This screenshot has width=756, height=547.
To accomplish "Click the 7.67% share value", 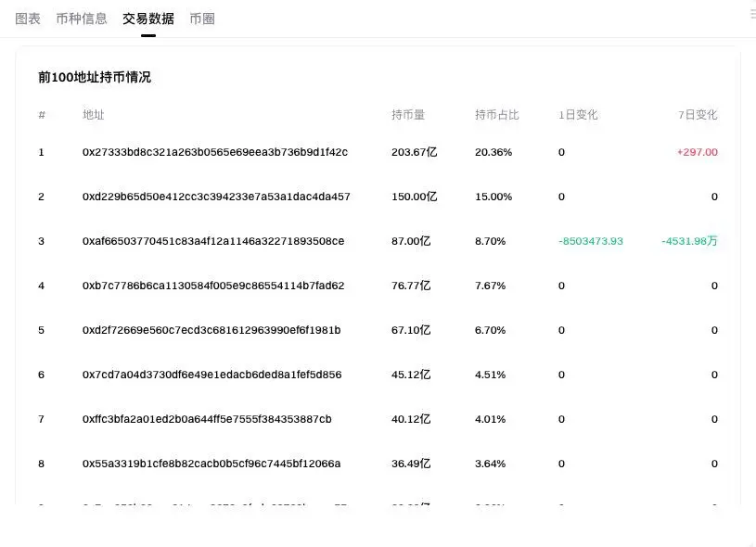I will (490, 286).
